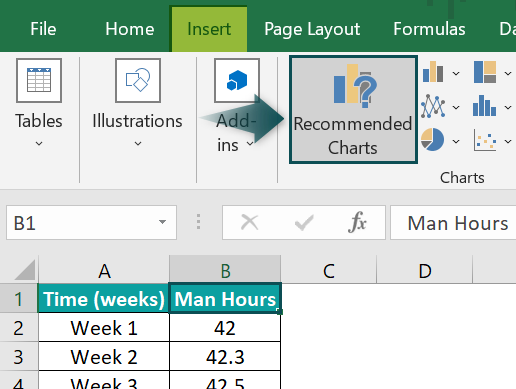Screen dimensions: 516x389
Task: Click the Illustrations shapes icon
Action: tap(138, 80)
